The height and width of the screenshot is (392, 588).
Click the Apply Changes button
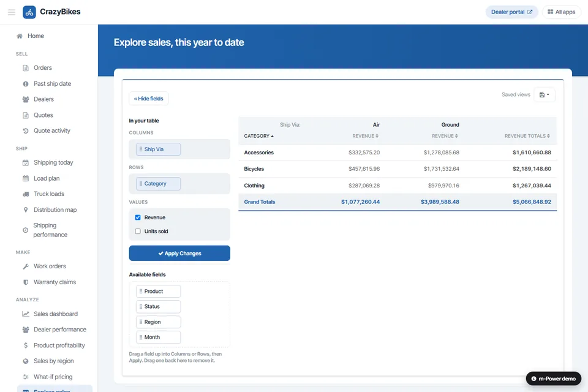(x=179, y=253)
